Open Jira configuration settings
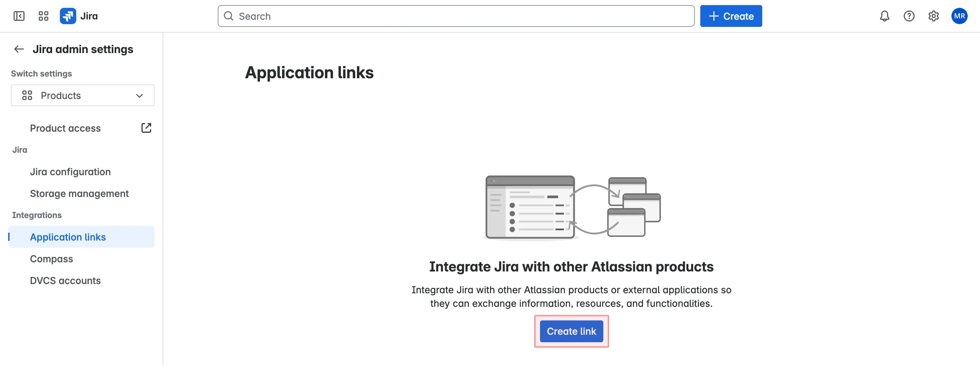Screen dimensions: 980x365 point(70,171)
